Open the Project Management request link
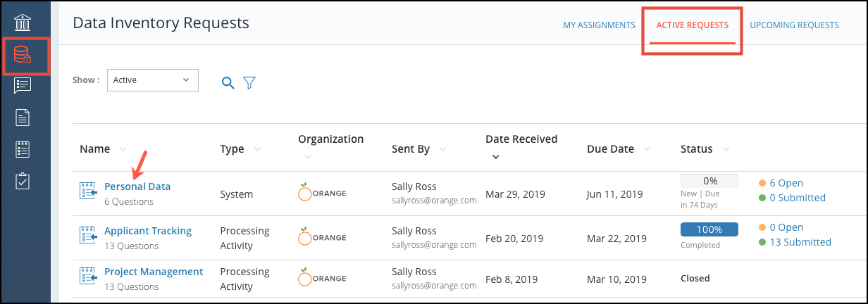The image size is (868, 304). (154, 272)
